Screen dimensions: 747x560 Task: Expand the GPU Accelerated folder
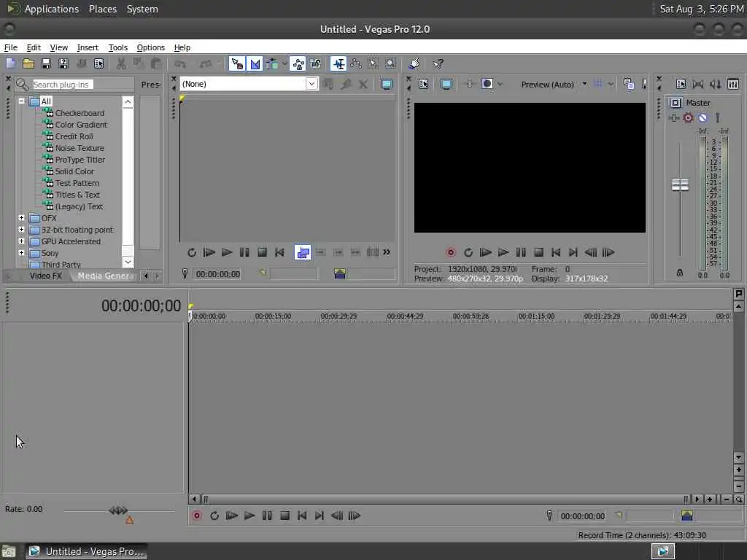[x=21, y=241]
